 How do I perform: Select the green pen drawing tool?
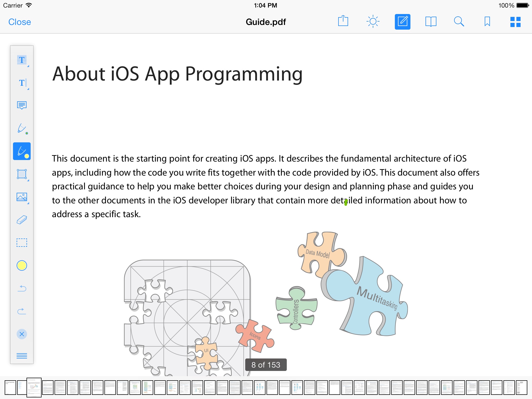click(22, 128)
